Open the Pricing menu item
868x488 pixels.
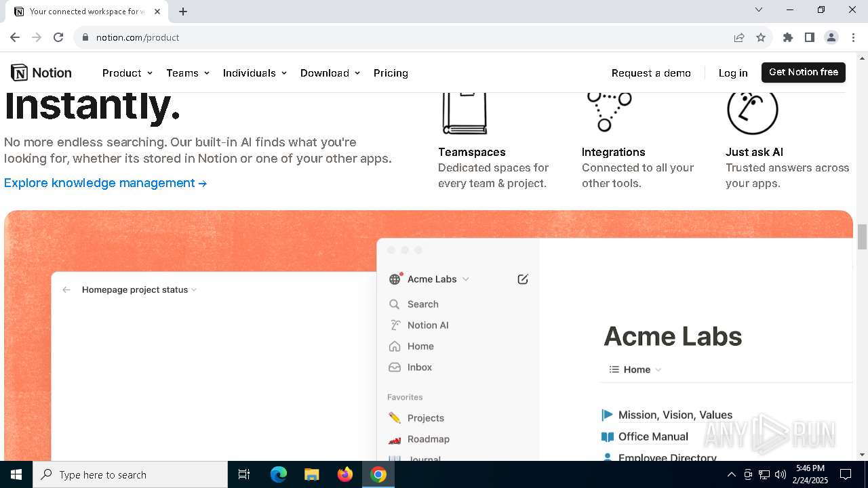pyautogui.click(x=391, y=73)
